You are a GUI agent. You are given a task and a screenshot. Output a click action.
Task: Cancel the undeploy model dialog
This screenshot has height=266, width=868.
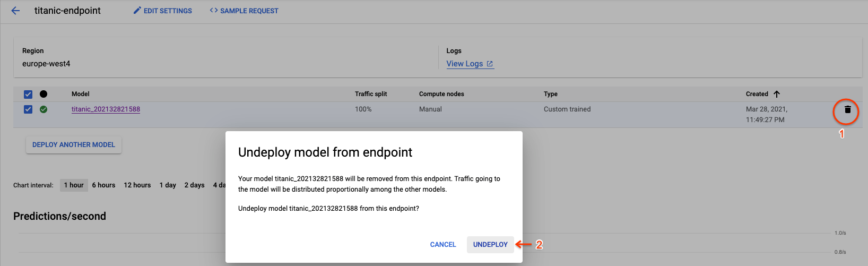click(443, 245)
